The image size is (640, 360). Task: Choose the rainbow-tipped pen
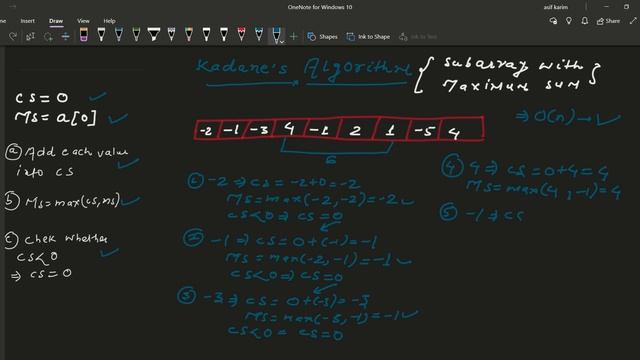[189, 35]
